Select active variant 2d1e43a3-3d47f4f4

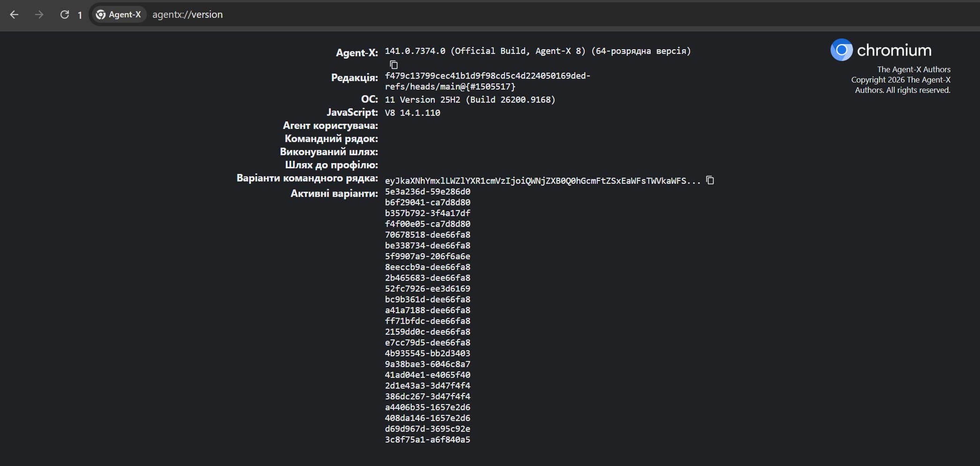pyautogui.click(x=428, y=386)
